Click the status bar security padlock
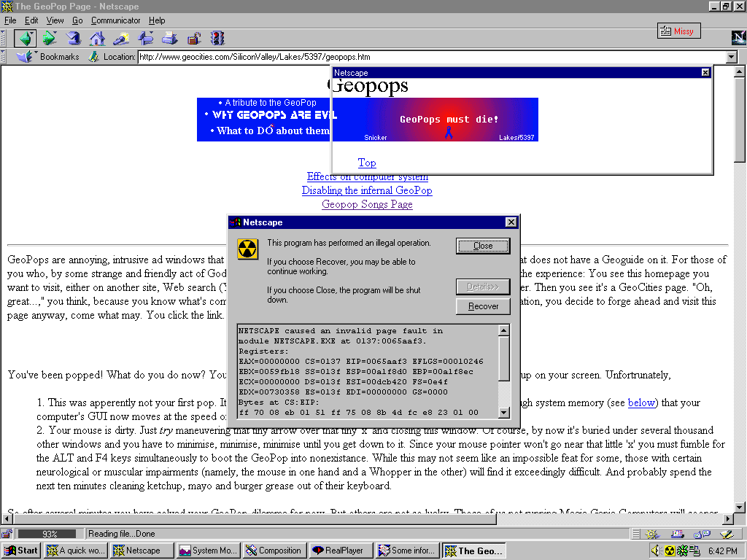Screen dimensions: 747x560 coord(7,534)
